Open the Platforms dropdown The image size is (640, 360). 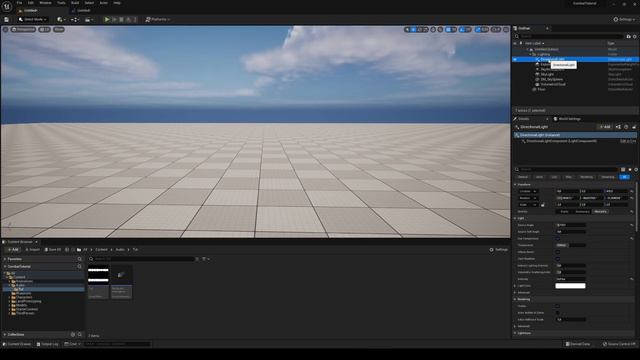(x=158, y=20)
